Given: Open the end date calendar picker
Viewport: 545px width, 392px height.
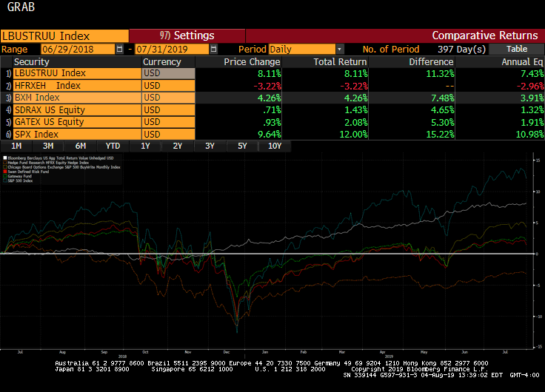Looking at the screenshot, I should (213, 49).
